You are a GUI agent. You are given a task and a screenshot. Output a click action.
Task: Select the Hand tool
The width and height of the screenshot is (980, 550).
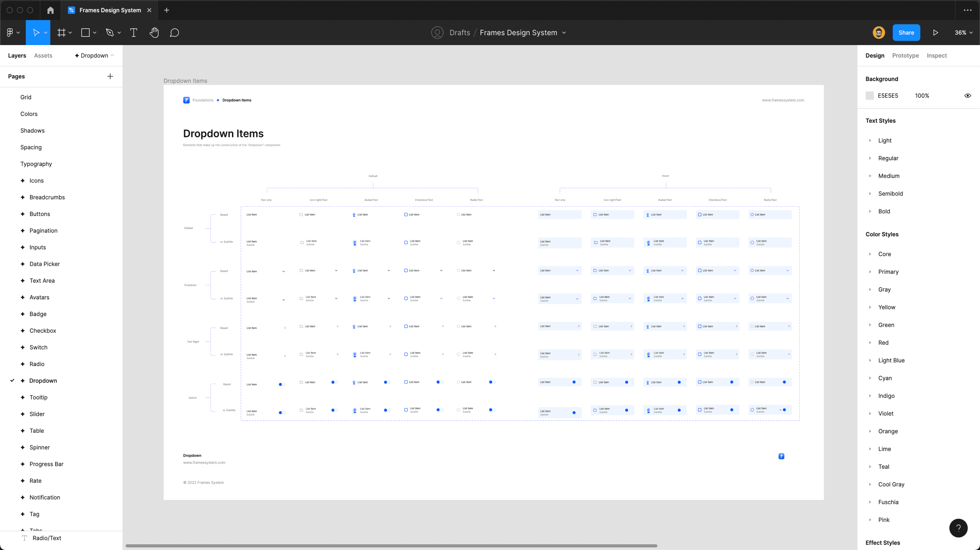[154, 33]
